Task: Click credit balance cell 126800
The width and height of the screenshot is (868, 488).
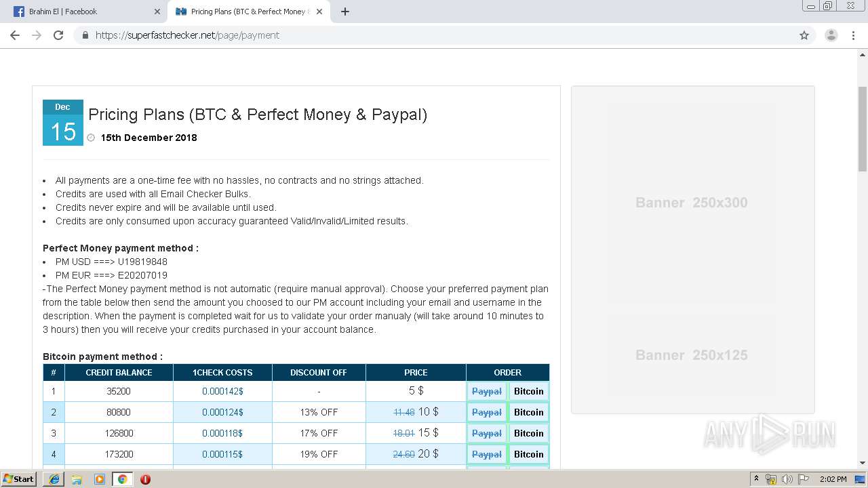Action: click(x=119, y=433)
